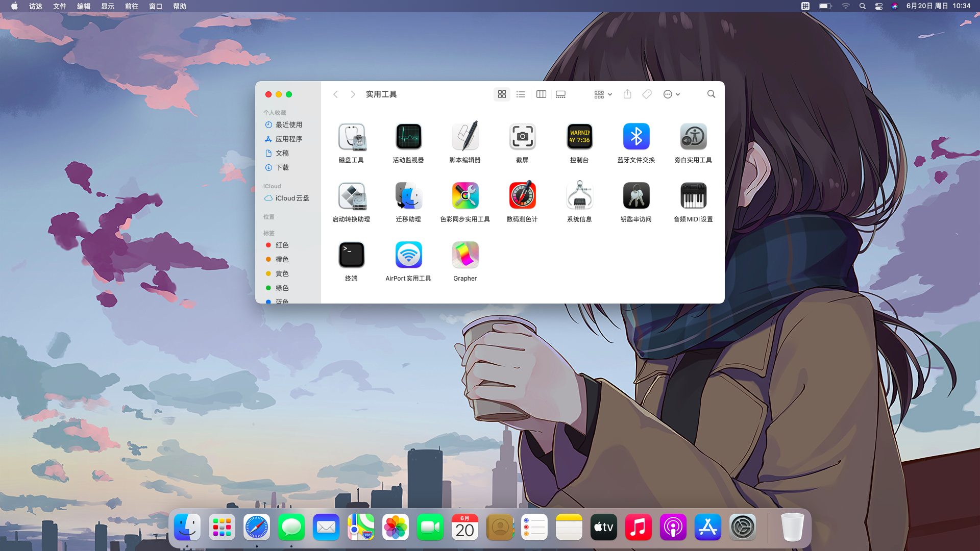Expand the grouping options dropdown
The width and height of the screenshot is (980, 551).
point(603,94)
